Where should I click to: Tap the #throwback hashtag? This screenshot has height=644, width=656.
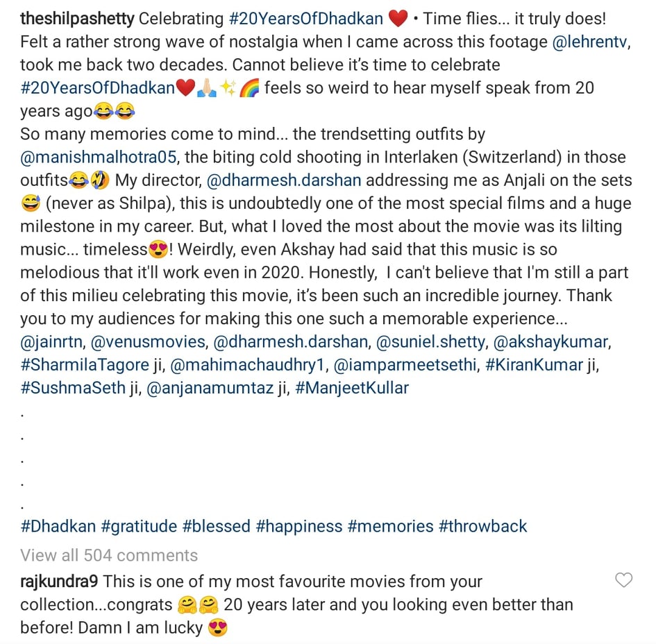pyautogui.click(x=482, y=526)
